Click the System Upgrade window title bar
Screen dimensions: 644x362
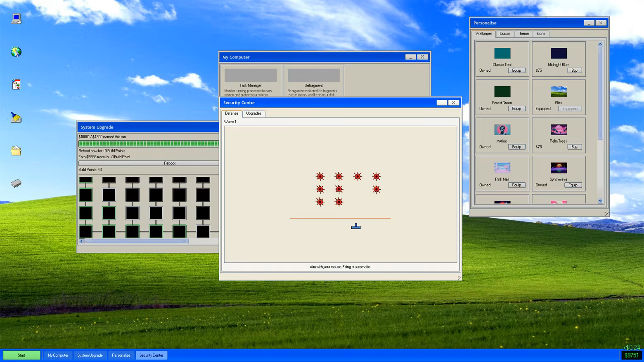[148, 127]
